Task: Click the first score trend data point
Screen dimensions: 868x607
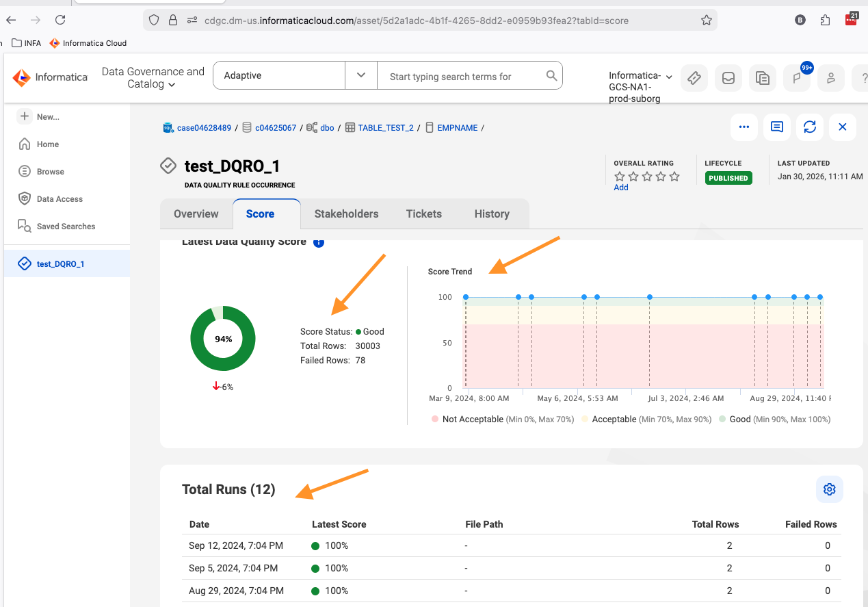Action: pyautogui.click(x=466, y=297)
